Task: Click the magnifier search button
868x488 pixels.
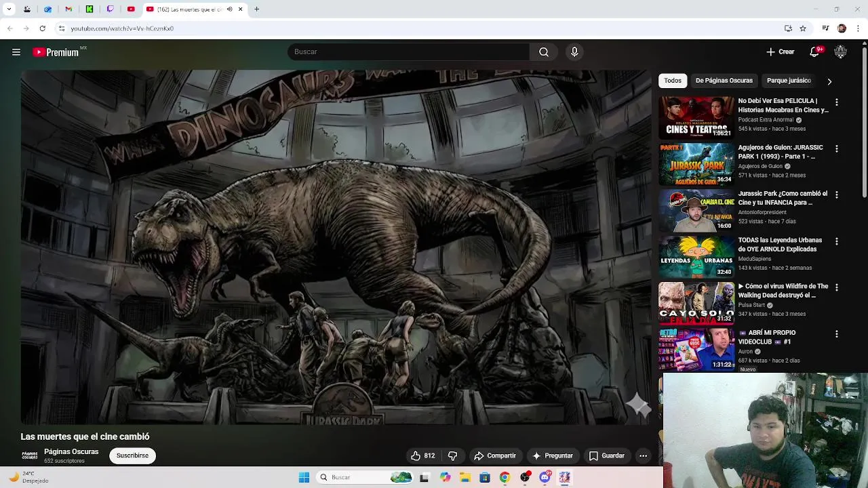Action: (544, 52)
